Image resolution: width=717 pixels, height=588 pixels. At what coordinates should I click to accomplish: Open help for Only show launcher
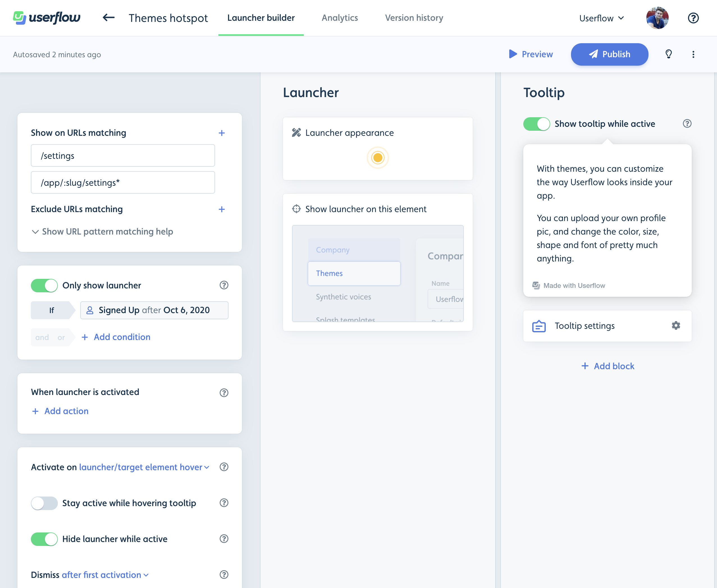pos(224,285)
